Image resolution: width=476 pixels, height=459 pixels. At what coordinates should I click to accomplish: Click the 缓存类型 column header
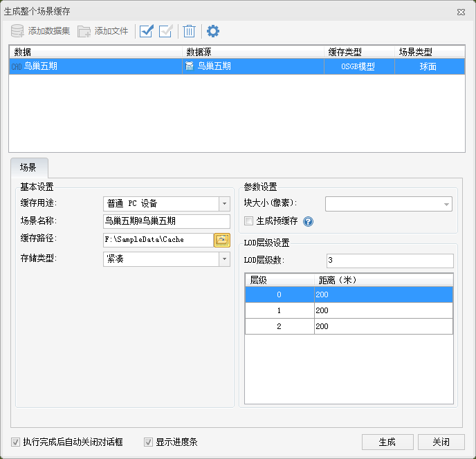point(359,52)
